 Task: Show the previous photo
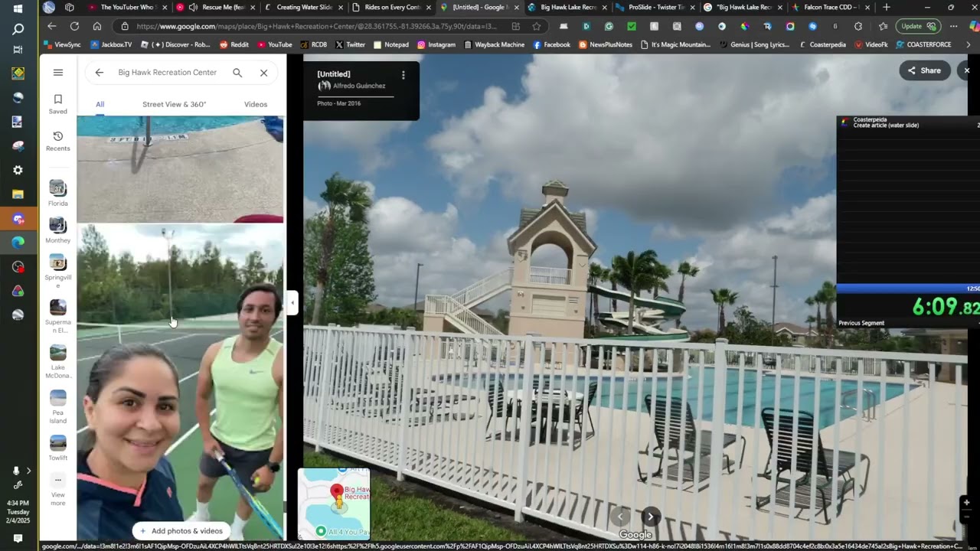click(621, 517)
